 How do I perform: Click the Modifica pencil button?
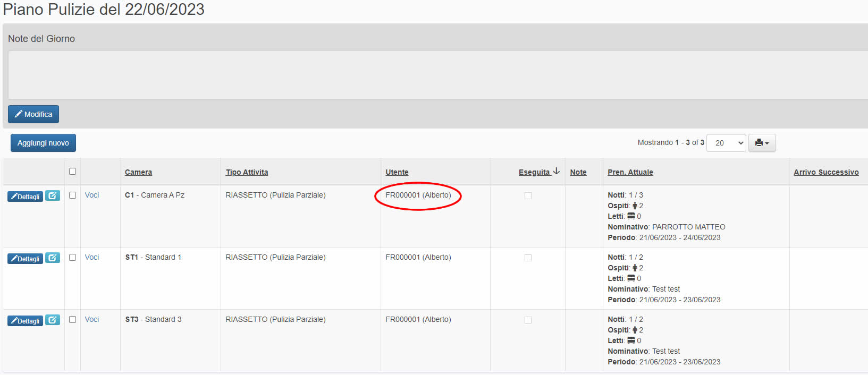click(x=33, y=114)
